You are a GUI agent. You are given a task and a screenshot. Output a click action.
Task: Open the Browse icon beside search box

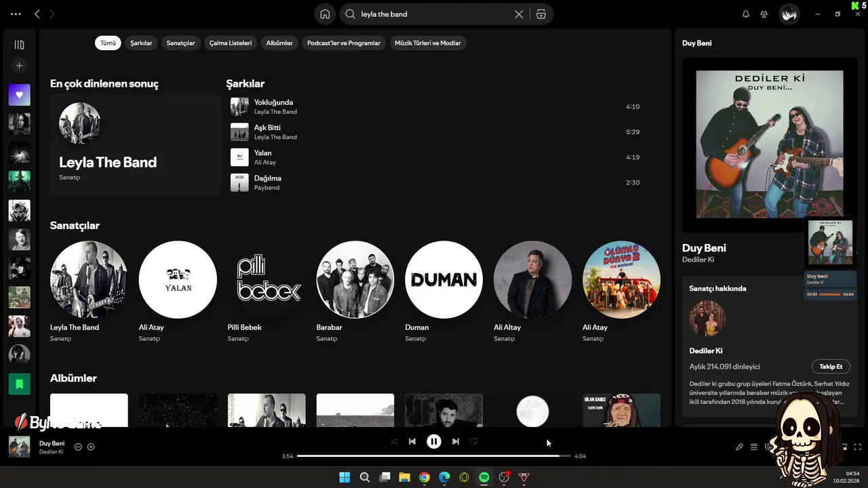coord(541,14)
